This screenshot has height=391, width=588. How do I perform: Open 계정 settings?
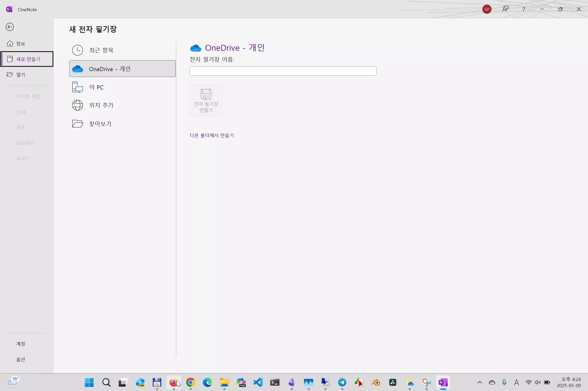27,344
